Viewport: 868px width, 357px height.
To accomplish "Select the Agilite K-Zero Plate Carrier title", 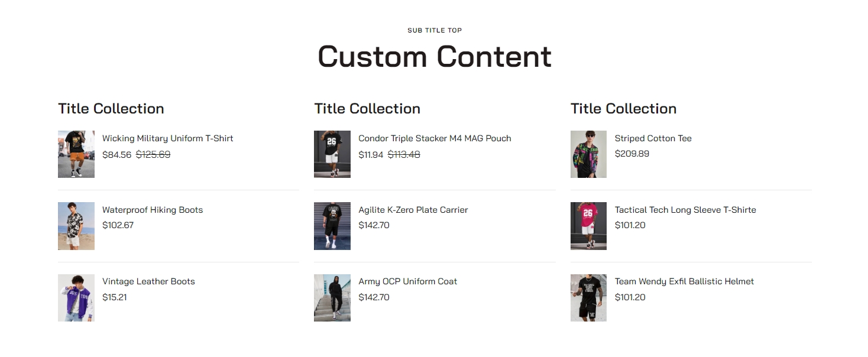I will pos(413,210).
